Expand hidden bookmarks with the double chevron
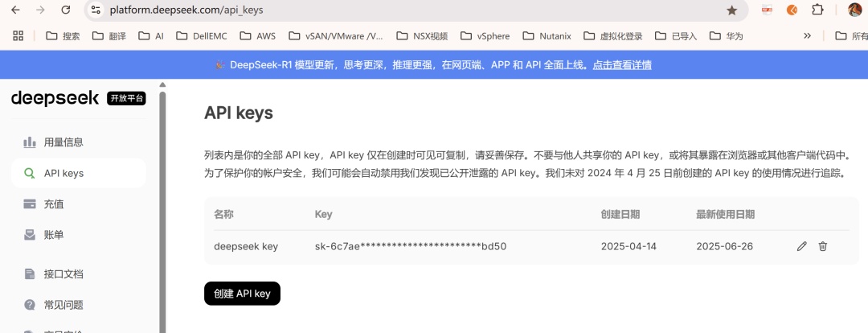 pos(807,36)
